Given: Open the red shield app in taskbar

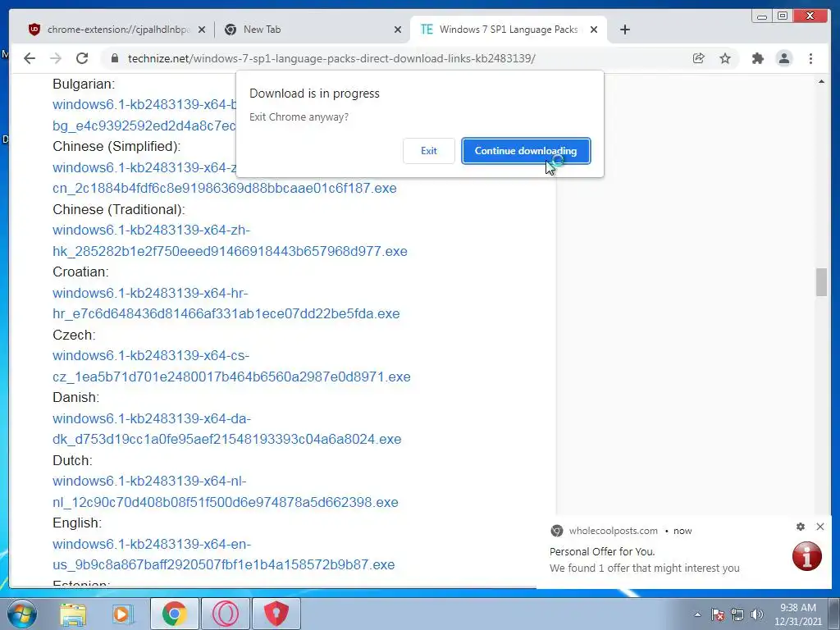Looking at the screenshot, I should [276, 614].
